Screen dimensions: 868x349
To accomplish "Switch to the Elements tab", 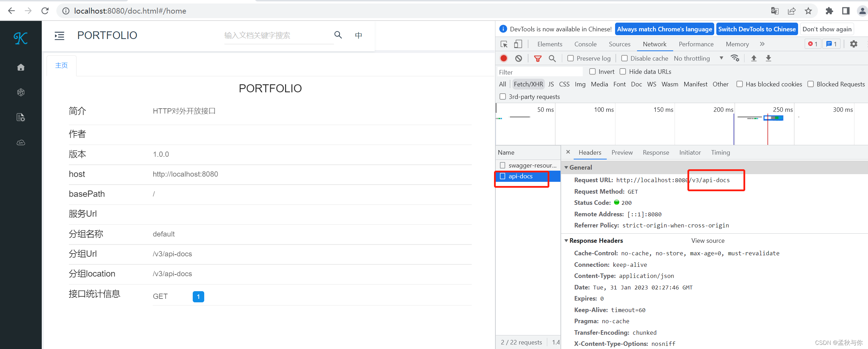I will click(550, 44).
